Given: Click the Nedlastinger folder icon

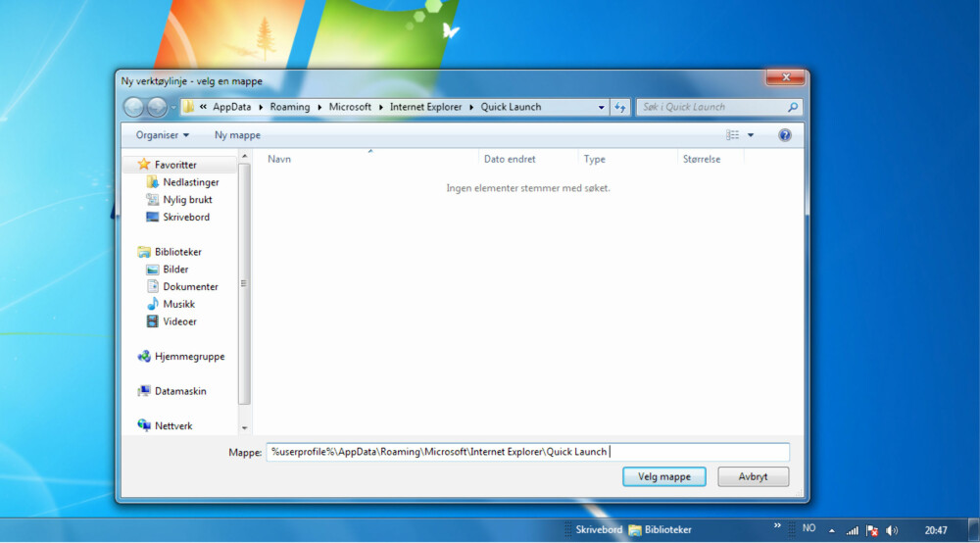Looking at the screenshot, I should click(x=152, y=182).
